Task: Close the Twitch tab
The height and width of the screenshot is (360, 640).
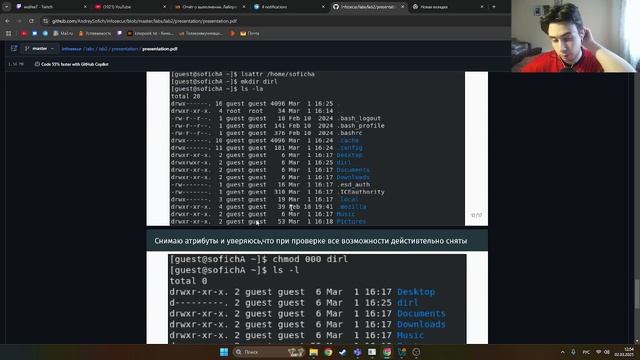Action: (x=85, y=7)
